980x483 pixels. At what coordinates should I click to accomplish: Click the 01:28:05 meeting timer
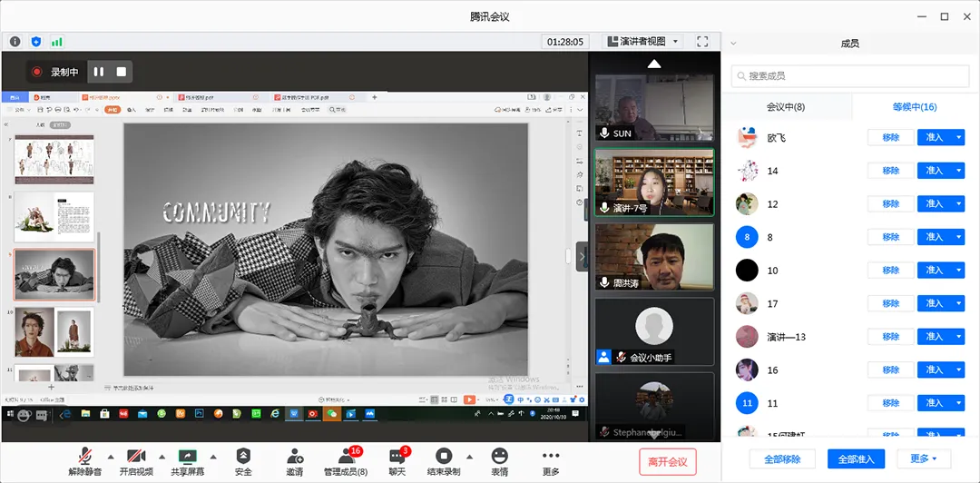(565, 42)
